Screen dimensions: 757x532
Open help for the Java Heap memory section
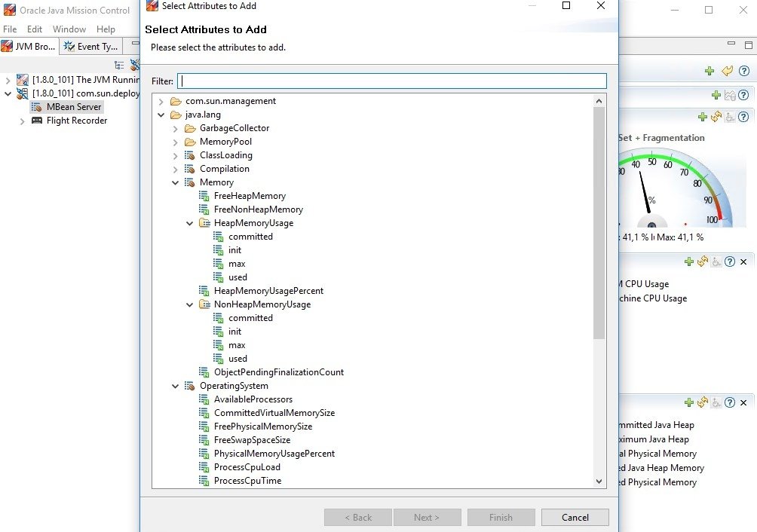tap(730, 402)
